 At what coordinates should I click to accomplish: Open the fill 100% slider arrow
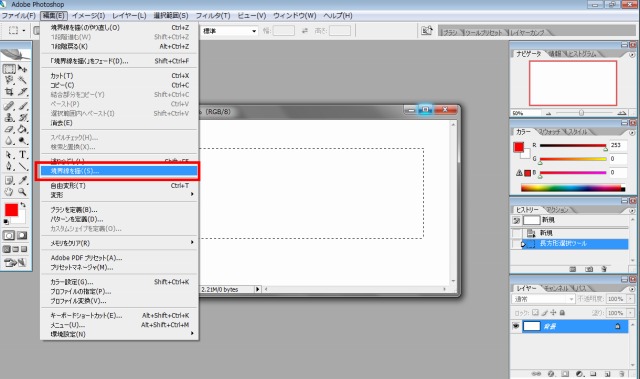point(630,313)
